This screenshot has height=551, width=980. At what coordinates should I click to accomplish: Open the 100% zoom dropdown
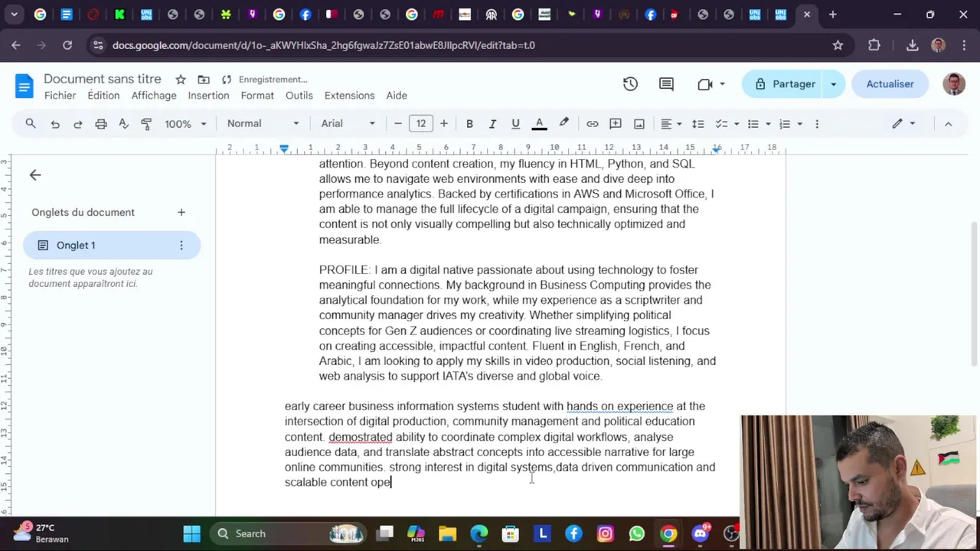tap(185, 123)
